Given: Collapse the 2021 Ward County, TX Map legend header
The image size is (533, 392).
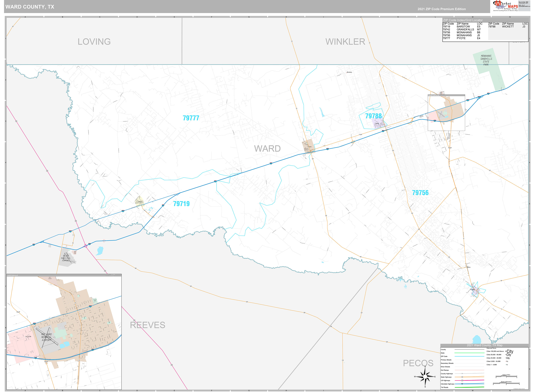Looking at the screenshot, I should [484, 345].
